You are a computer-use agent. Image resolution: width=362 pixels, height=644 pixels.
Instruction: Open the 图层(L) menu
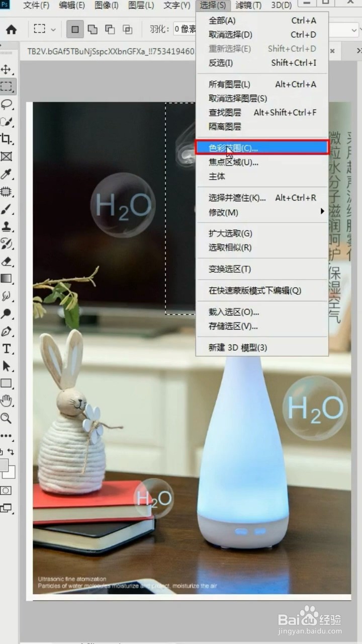point(141,6)
